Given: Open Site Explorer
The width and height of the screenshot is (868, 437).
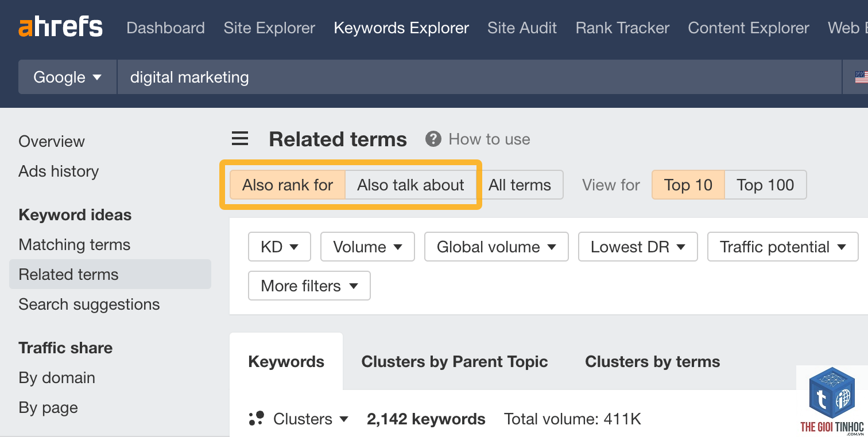Looking at the screenshot, I should 269,28.
